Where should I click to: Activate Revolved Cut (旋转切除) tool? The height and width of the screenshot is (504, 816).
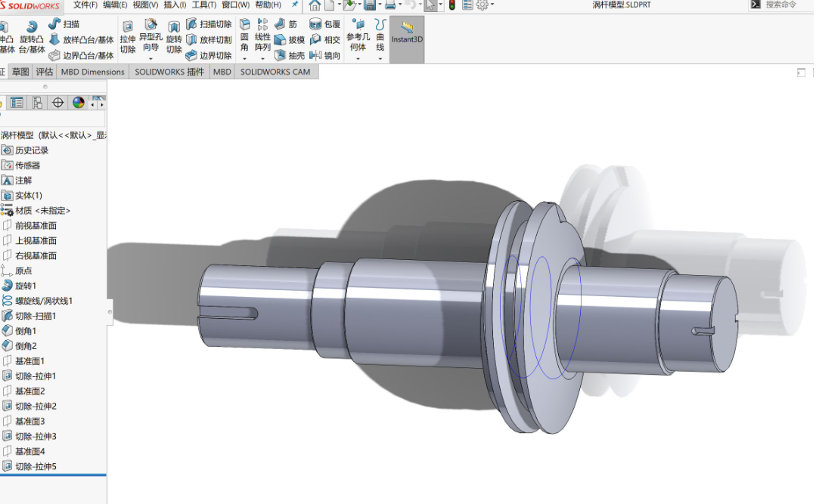174,38
